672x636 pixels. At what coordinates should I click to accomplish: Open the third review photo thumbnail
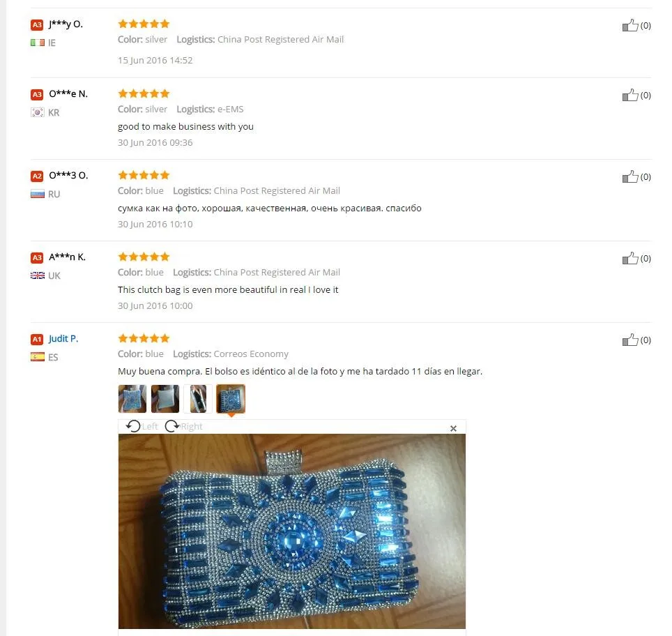coord(198,399)
